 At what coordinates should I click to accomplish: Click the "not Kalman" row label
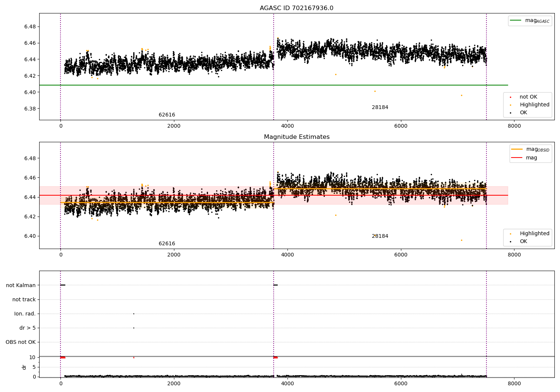pyautogui.click(x=21, y=286)
